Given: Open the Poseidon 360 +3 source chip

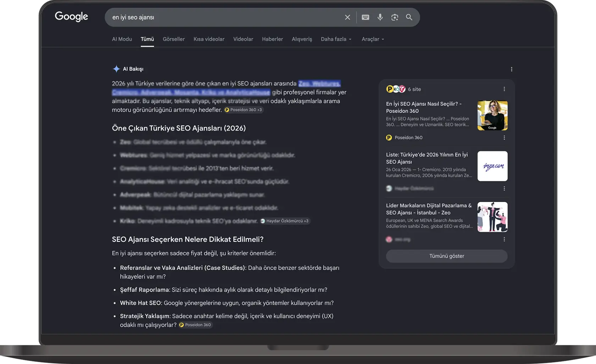Looking at the screenshot, I should (244, 110).
